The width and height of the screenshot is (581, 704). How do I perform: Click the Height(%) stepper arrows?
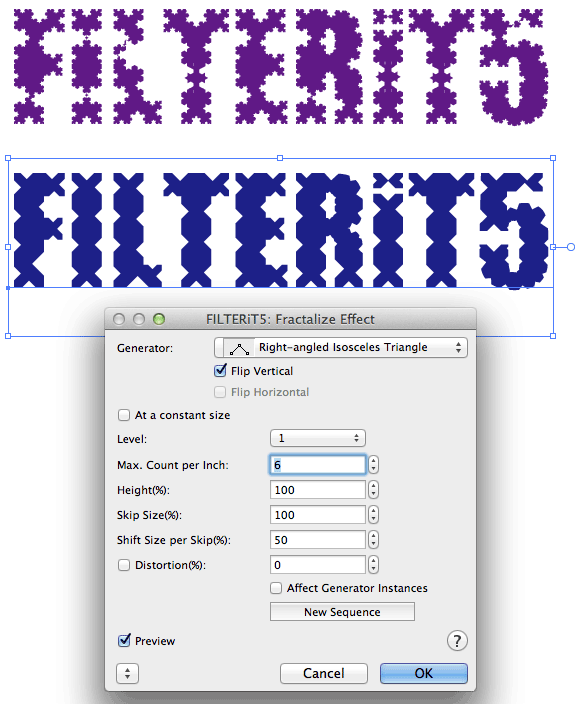click(x=374, y=490)
